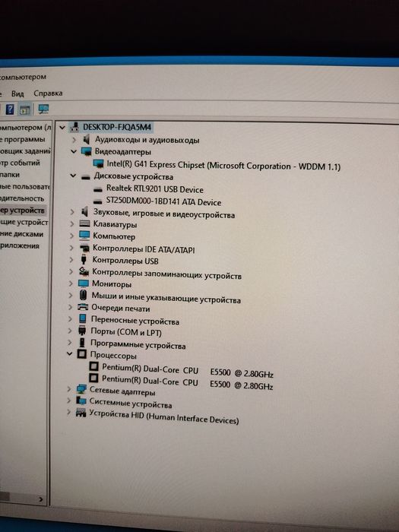The width and height of the screenshot is (399, 532).
Task: Click the Контроллеры запоминающих устройств icon
Action: pyautogui.click(x=84, y=271)
